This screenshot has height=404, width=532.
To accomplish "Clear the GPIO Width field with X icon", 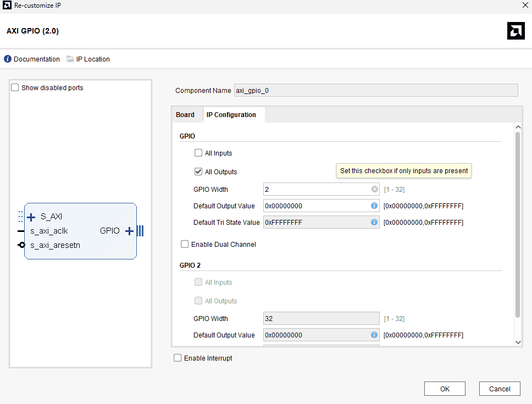I will (375, 190).
